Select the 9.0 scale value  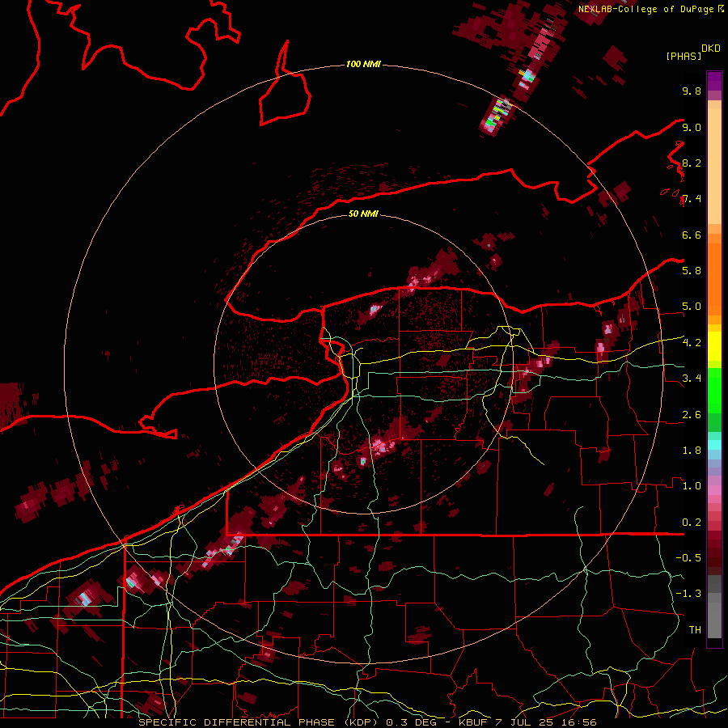pos(692,127)
